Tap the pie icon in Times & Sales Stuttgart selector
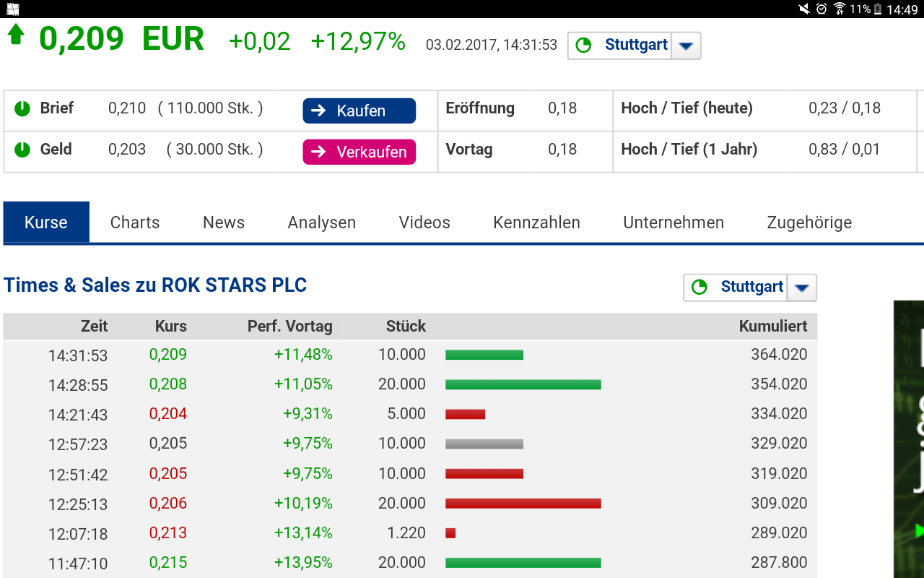The height and width of the screenshot is (578, 924). [x=699, y=288]
